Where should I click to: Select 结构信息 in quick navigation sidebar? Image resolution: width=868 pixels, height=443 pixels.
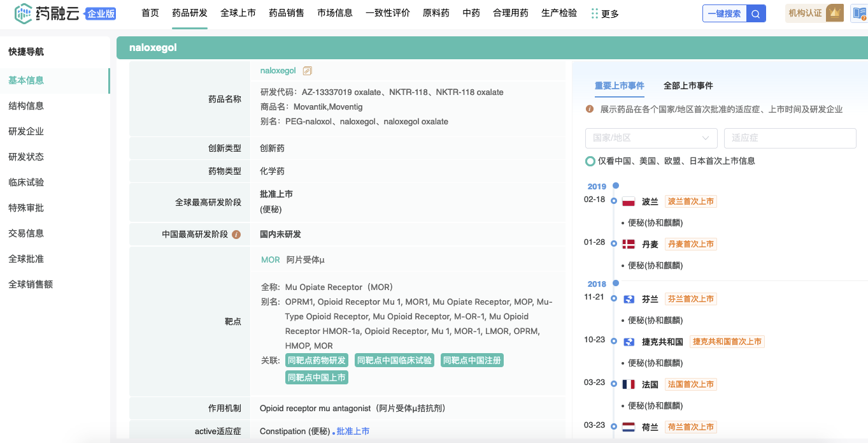click(26, 106)
